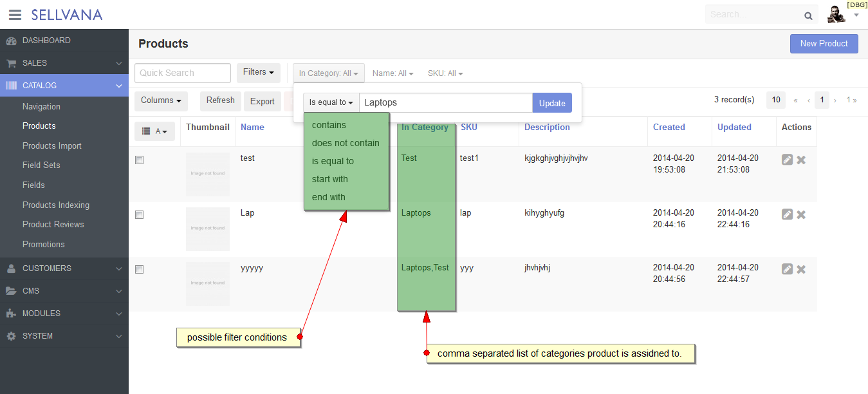This screenshot has height=394, width=868.
Task: Edit the yyyyy product row
Action: 787,269
